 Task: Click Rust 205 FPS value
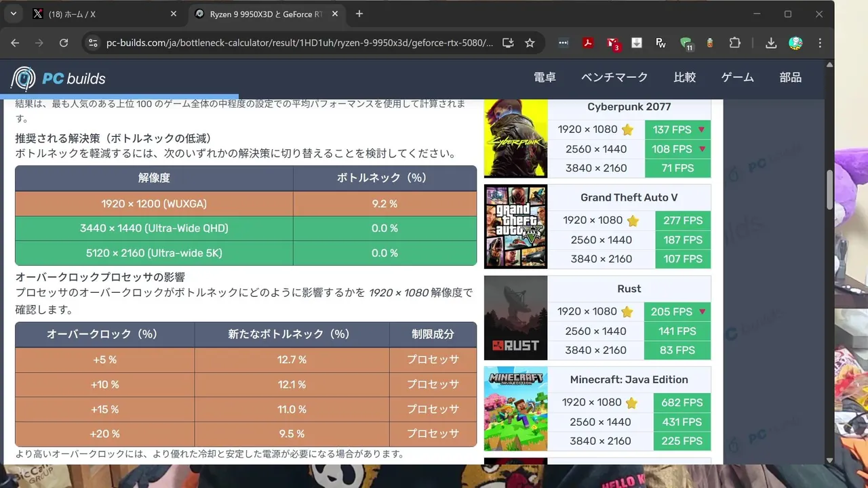(x=678, y=312)
